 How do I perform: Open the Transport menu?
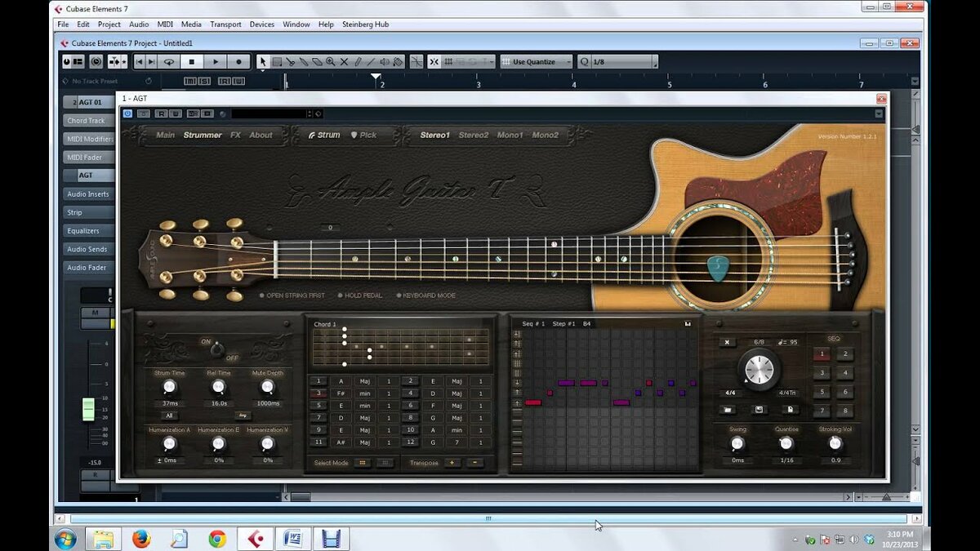click(x=225, y=24)
